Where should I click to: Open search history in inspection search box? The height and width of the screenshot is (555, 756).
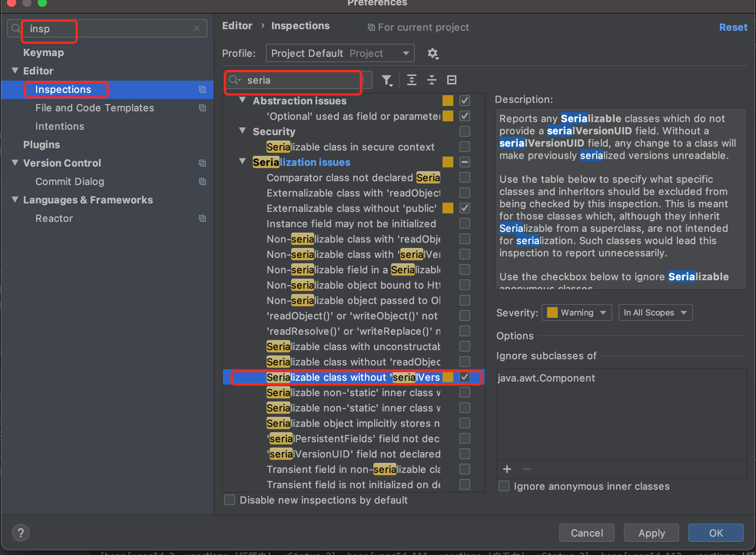[235, 80]
